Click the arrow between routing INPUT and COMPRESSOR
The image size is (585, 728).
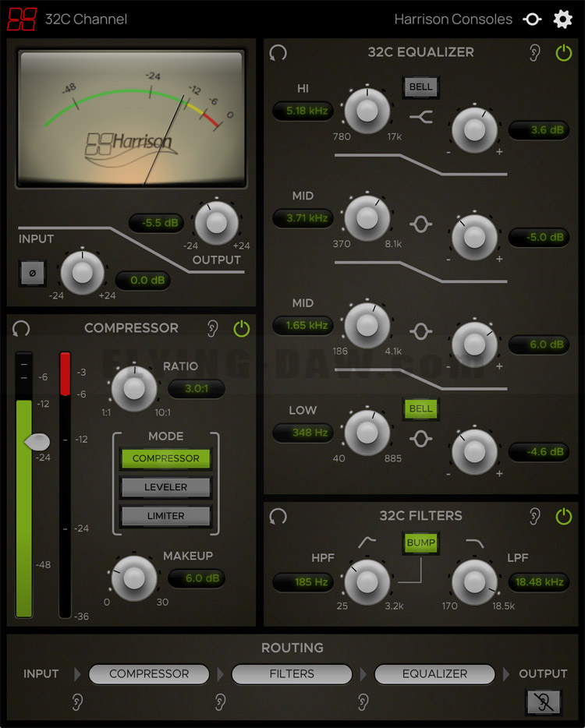pyautogui.click(x=77, y=673)
